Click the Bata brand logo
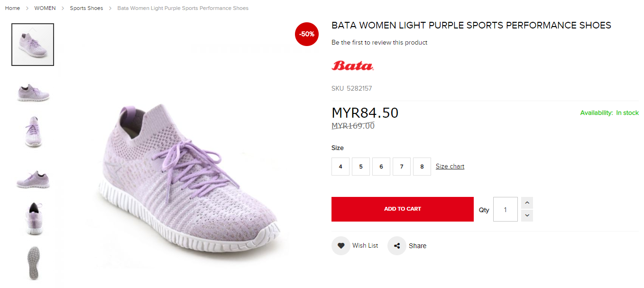The width and height of the screenshot is (644, 288). click(352, 65)
